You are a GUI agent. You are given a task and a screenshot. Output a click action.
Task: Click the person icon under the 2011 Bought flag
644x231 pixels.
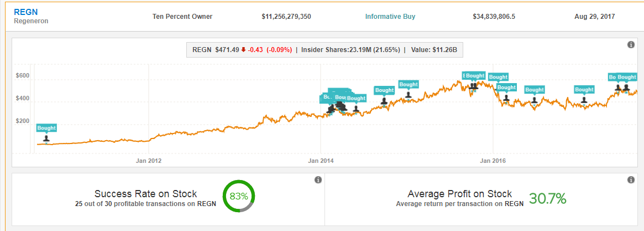point(46,138)
